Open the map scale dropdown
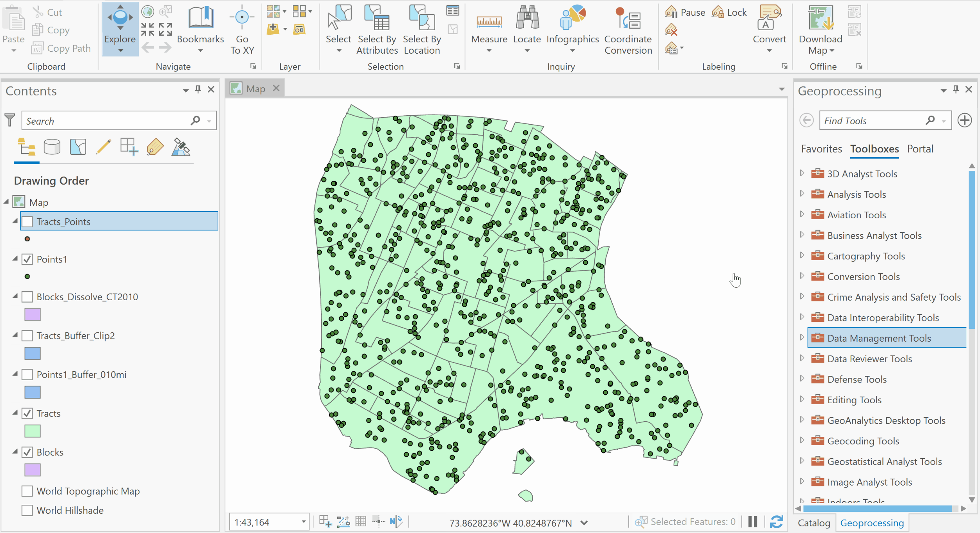The image size is (980, 533). (303, 522)
